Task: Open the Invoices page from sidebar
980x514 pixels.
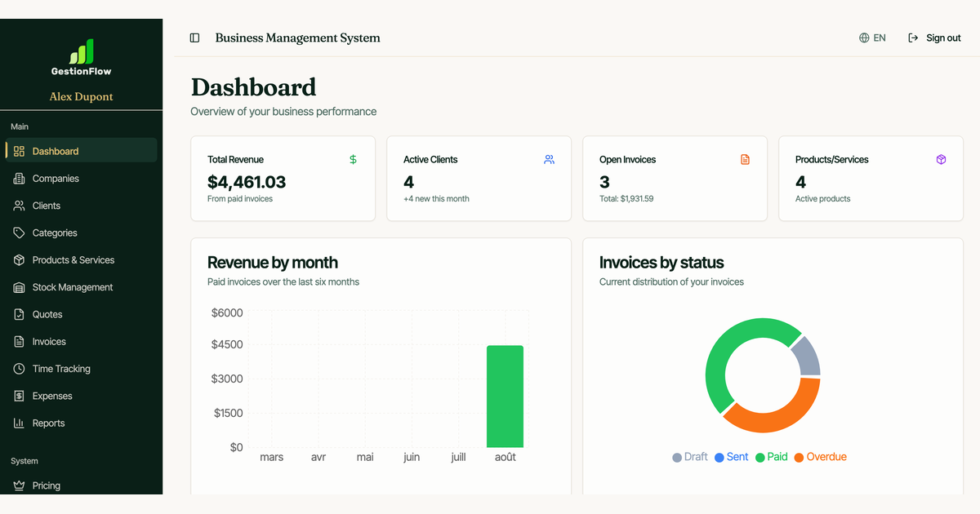Action: click(81, 342)
